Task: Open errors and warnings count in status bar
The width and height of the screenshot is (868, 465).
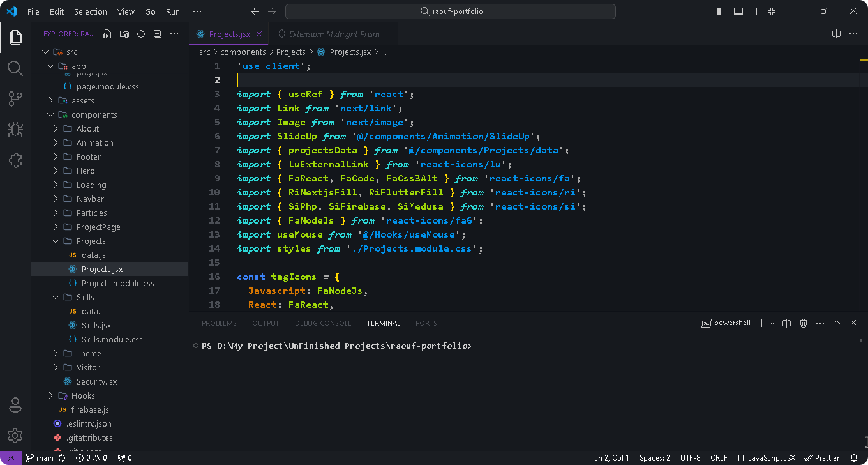Action: click(x=91, y=458)
